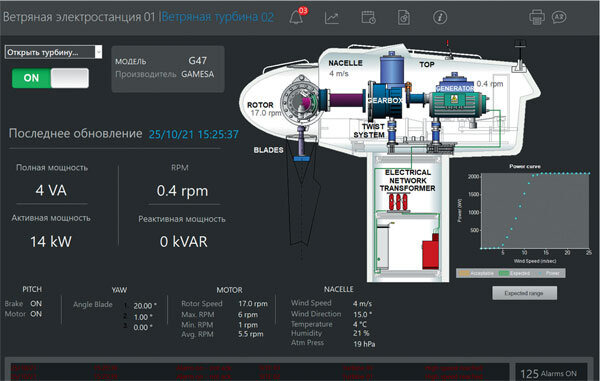Click the GAMESA manufacturer value
The width and height of the screenshot is (600, 381).
click(197, 74)
